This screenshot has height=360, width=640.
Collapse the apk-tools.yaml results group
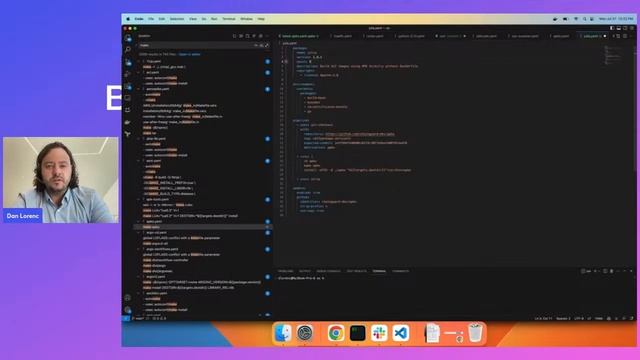138,199
